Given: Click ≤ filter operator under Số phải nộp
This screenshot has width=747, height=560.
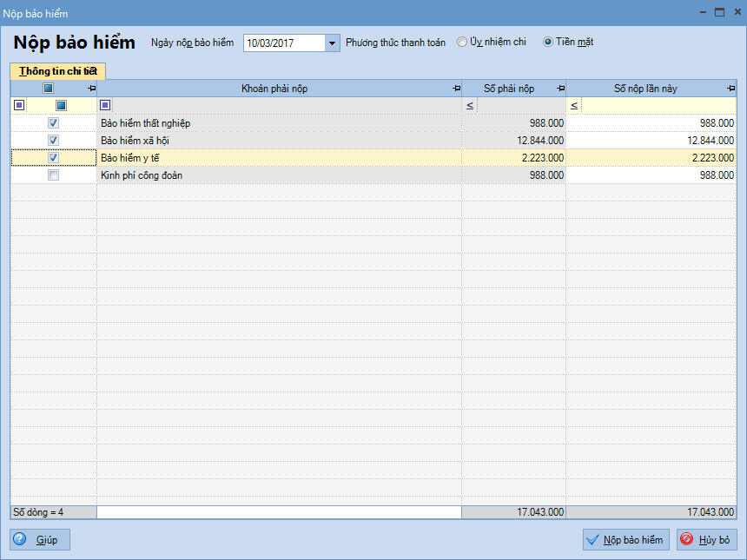Looking at the screenshot, I should click(470, 105).
